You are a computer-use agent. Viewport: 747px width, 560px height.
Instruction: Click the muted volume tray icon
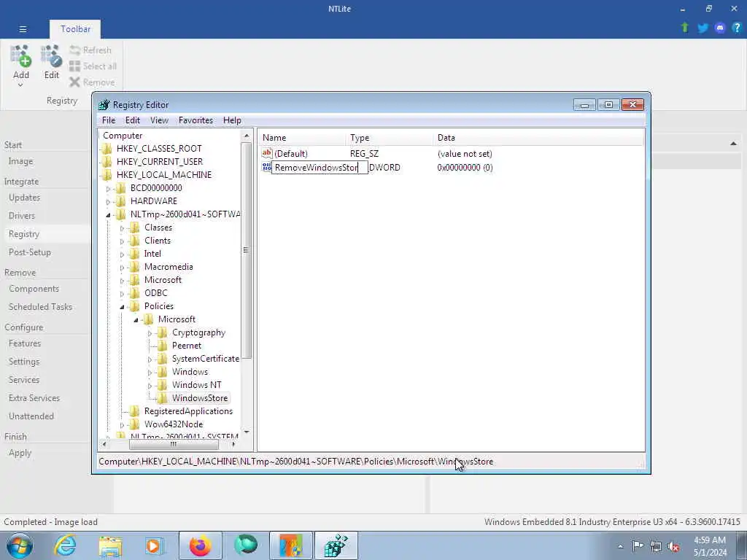coord(673,546)
